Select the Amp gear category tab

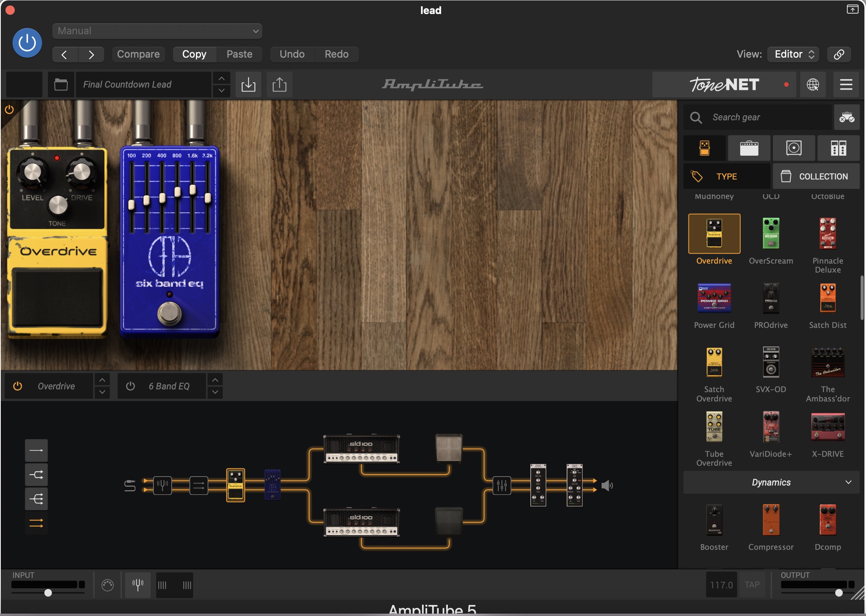click(x=749, y=148)
